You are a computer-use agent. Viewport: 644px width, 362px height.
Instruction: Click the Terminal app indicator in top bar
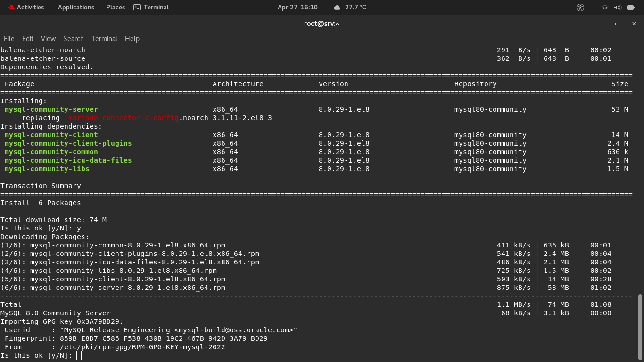tap(151, 8)
